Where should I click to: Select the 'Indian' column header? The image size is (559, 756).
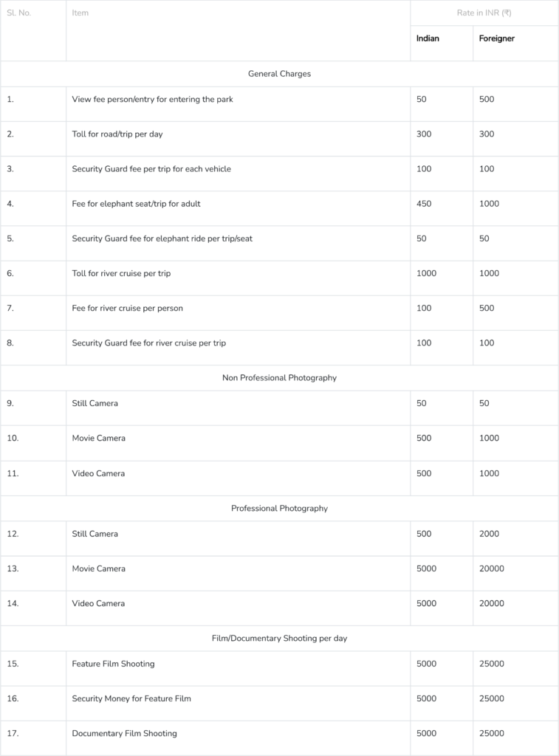click(x=428, y=38)
